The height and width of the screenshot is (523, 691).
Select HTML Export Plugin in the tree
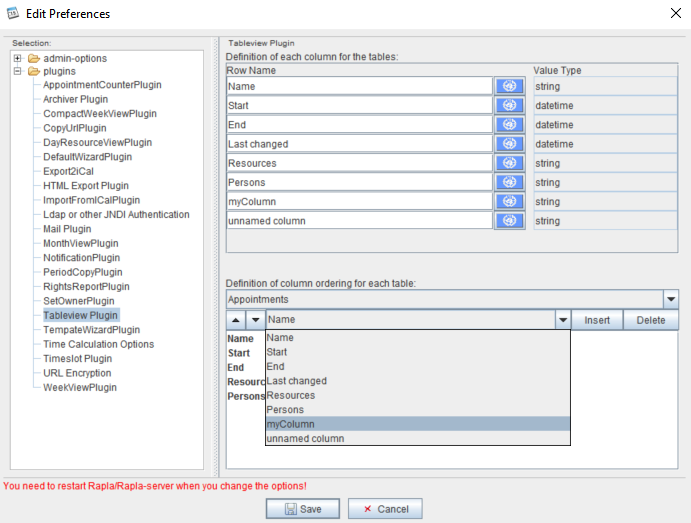click(x=86, y=185)
